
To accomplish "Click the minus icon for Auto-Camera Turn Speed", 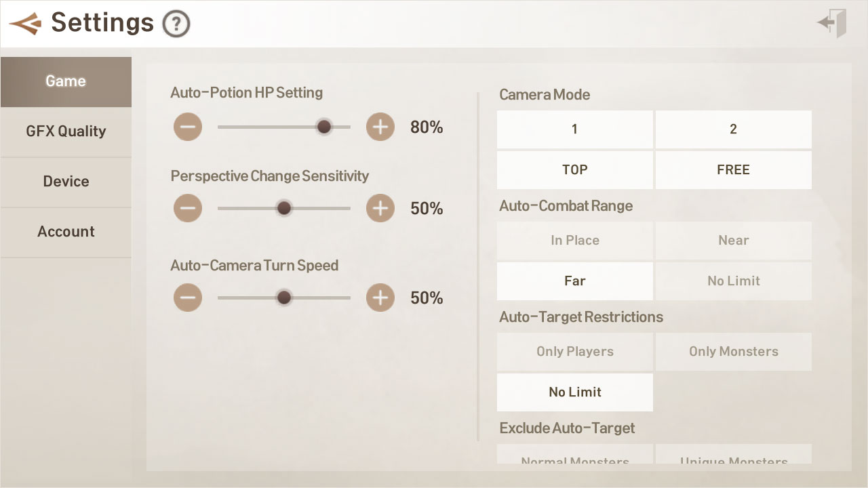I will point(188,297).
